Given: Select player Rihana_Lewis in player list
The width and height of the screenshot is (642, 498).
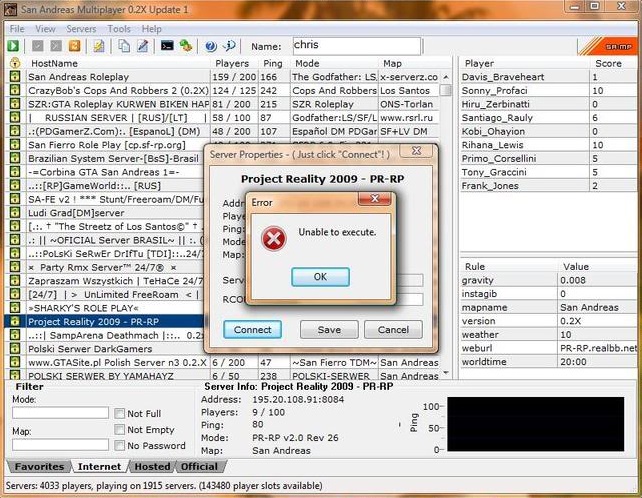Looking at the screenshot, I should [x=548, y=145].
